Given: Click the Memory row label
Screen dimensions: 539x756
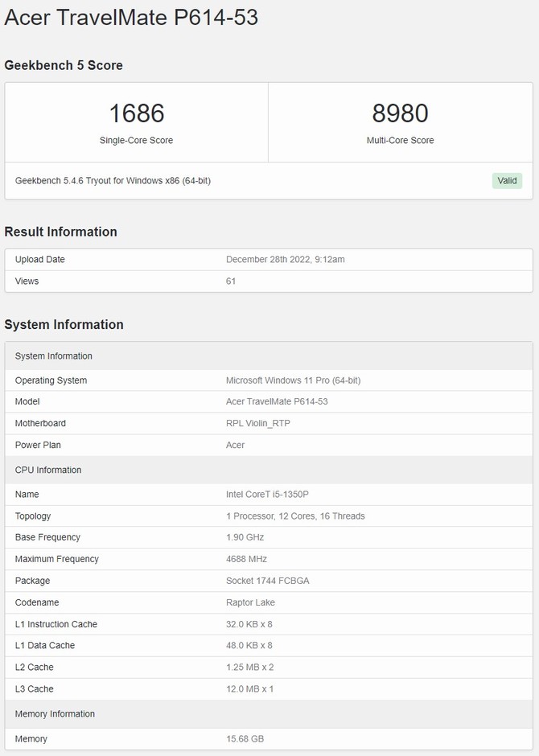Looking at the screenshot, I should [31, 738].
